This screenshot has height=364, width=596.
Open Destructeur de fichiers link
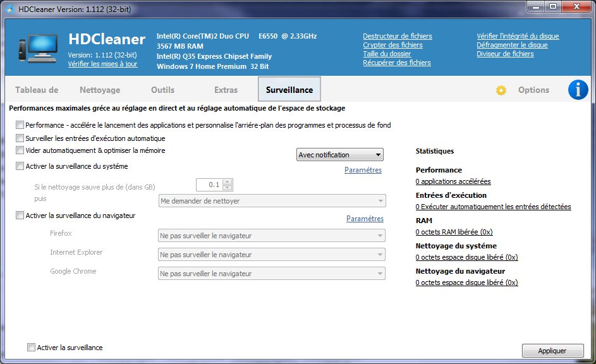tap(397, 36)
